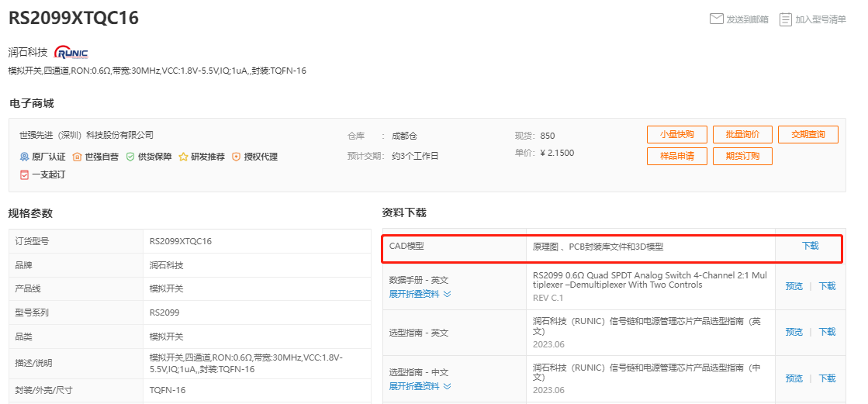The width and height of the screenshot is (868, 404).
Task: Expand 展开折叠资料 under 选型指南 - 中文
Action: 420,385
